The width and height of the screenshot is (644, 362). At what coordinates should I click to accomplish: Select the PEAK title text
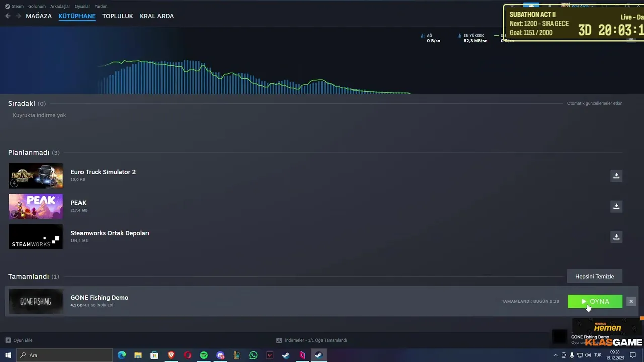[x=78, y=203]
